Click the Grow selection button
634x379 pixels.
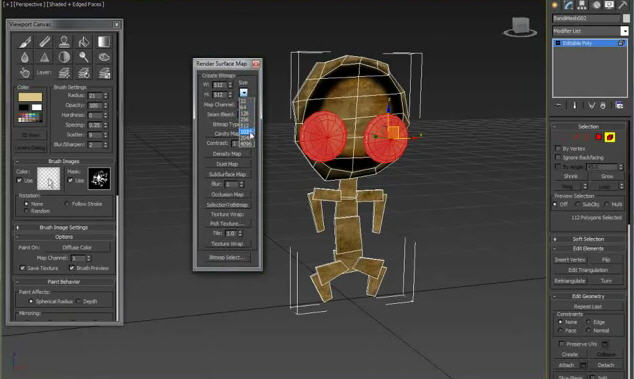coord(607,176)
